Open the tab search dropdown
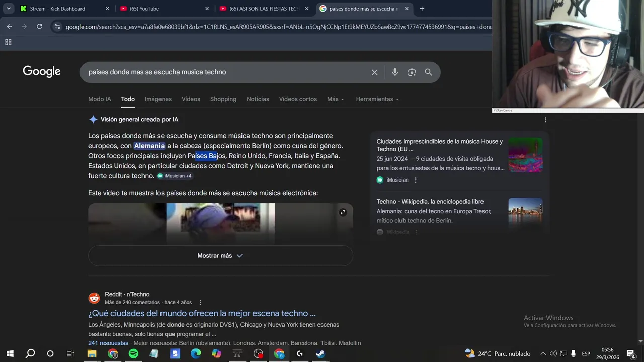 coord(9,9)
